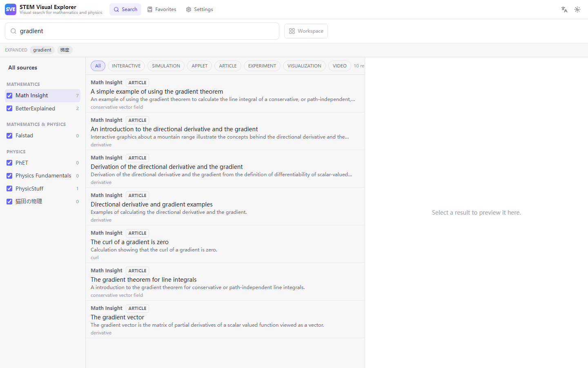Uncheck the BetterExplained source checkbox
The height and width of the screenshot is (368, 588).
(9, 109)
